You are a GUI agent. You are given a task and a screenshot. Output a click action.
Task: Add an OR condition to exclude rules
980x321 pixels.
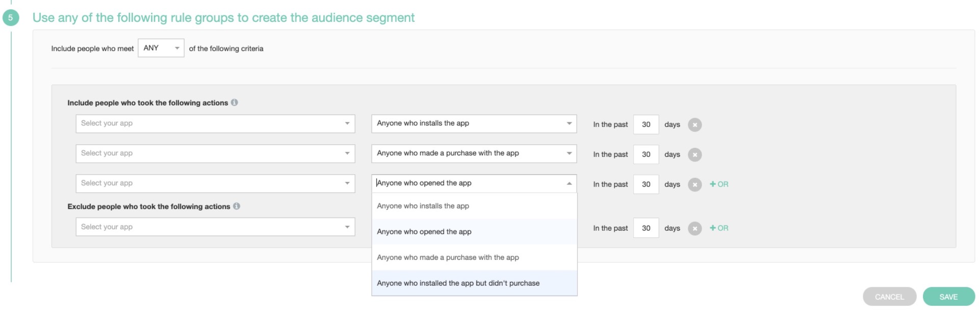tap(719, 228)
